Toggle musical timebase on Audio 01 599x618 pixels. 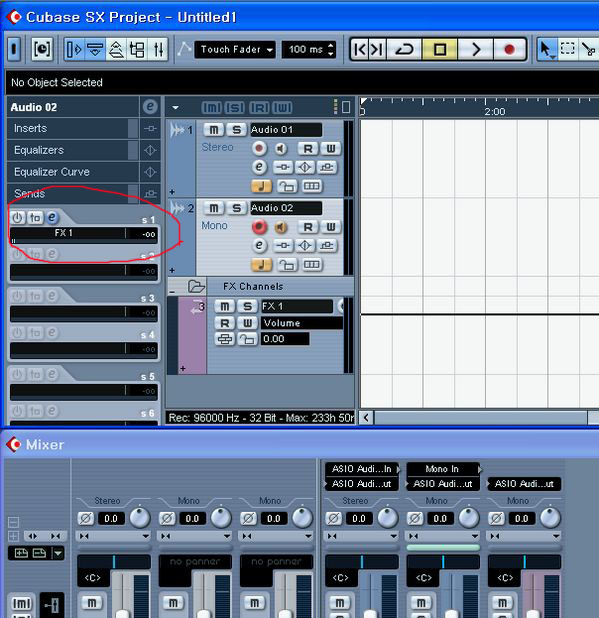[261, 186]
